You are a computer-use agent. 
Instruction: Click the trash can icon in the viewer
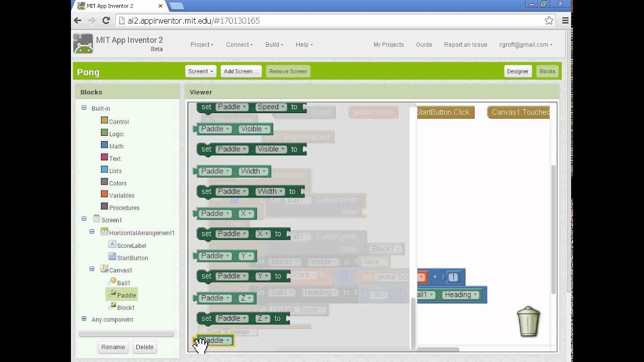[528, 322]
